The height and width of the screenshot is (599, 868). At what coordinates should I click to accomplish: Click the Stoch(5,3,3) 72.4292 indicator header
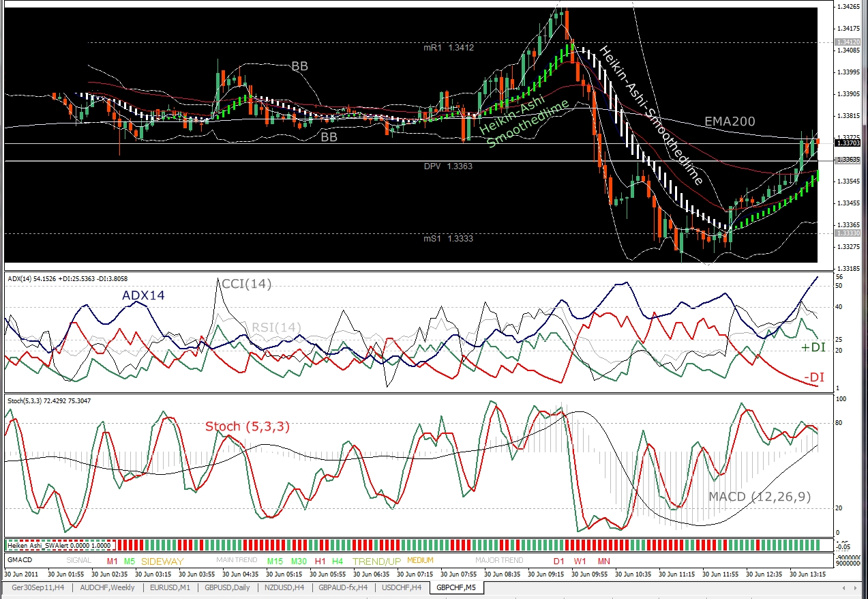click(x=50, y=400)
